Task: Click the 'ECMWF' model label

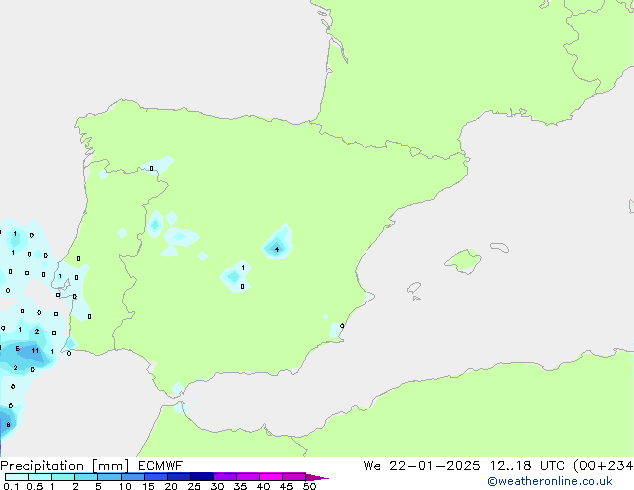Action: click(x=161, y=466)
